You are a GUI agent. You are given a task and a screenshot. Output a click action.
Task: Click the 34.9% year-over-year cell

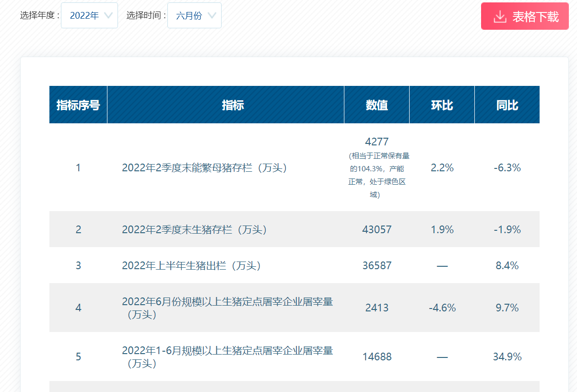pos(507,357)
